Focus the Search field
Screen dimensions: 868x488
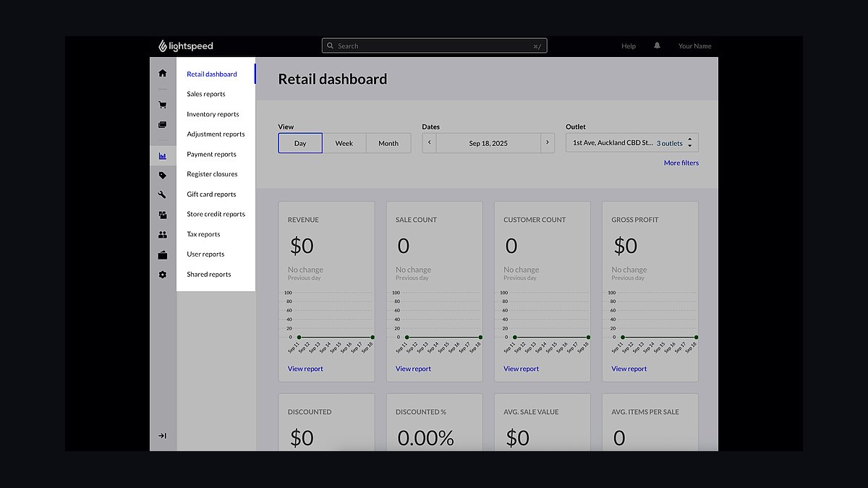[x=434, y=46]
